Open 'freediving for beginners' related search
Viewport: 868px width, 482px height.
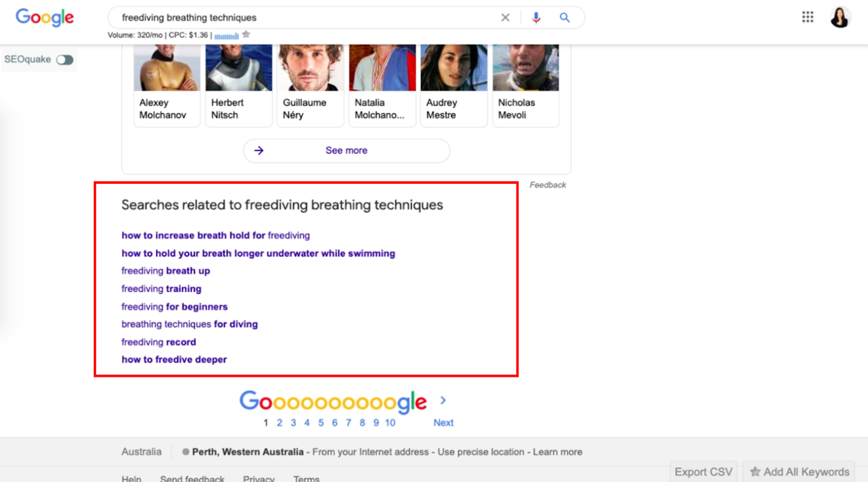click(175, 306)
